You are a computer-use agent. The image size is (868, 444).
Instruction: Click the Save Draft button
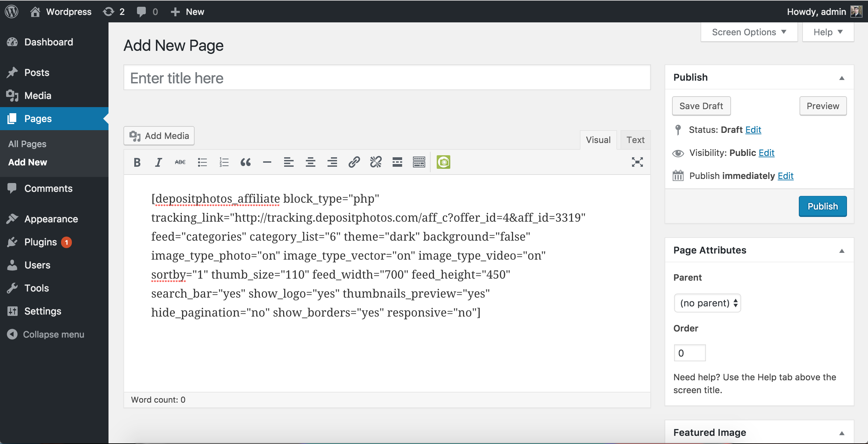click(701, 106)
